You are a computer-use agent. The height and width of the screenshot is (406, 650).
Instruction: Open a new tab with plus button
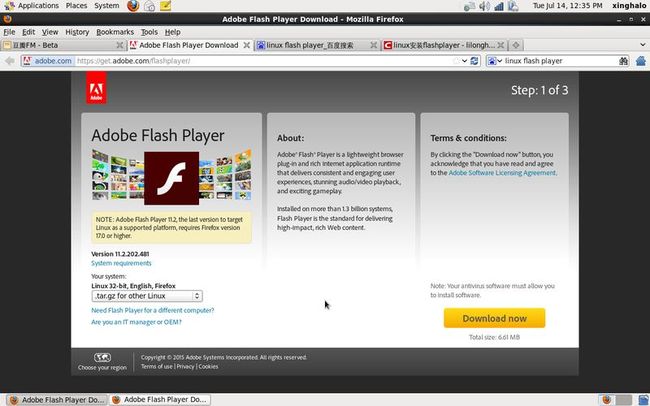click(x=516, y=45)
